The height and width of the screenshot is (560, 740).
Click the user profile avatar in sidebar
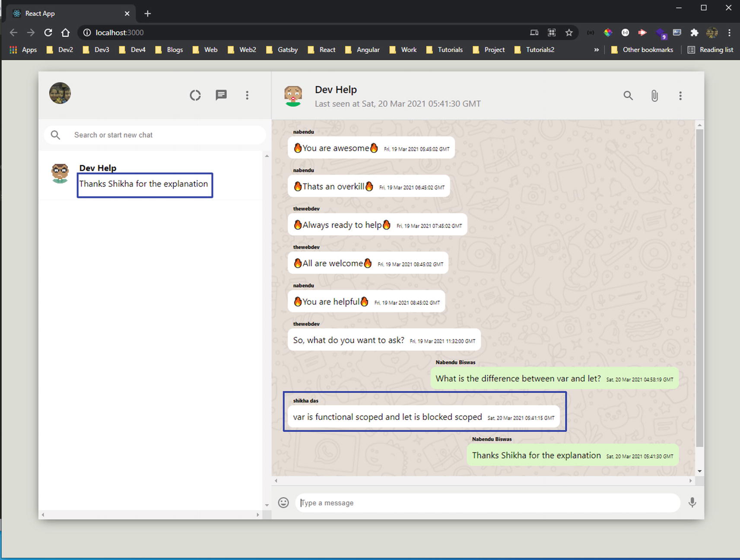point(60,93)
